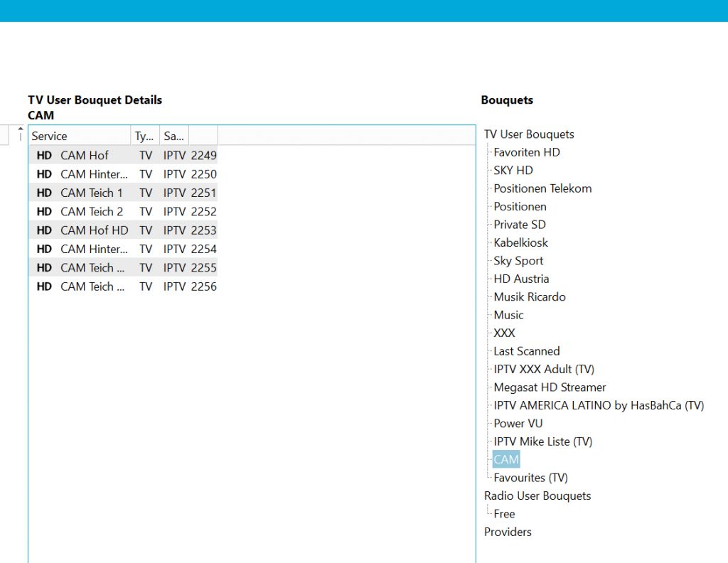Select the CAM Teich 2 service name
728x563 pixels.
click(92, 212)
